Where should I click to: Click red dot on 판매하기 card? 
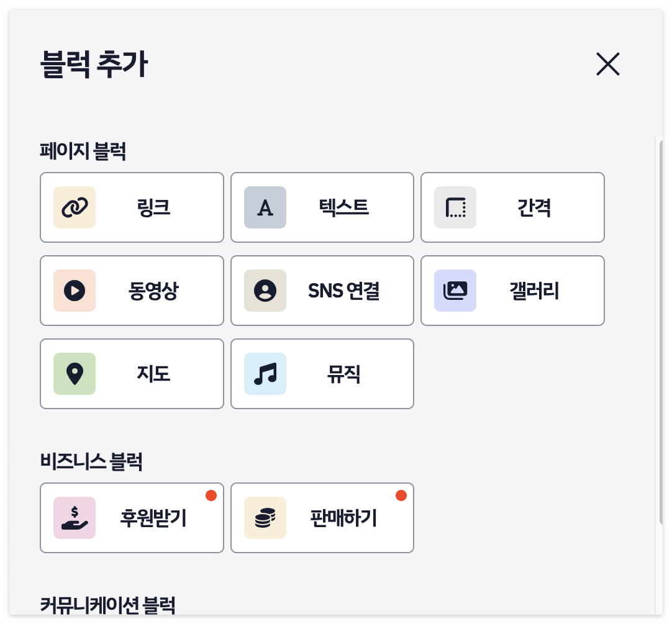[x=401, y=495]
